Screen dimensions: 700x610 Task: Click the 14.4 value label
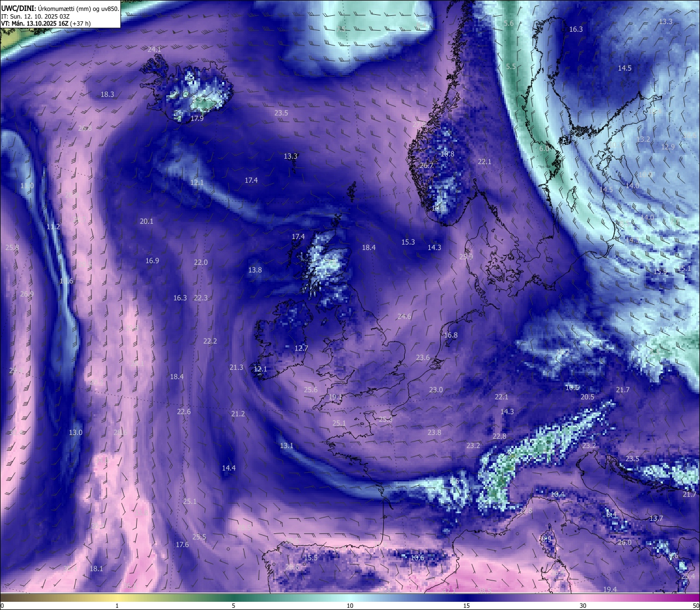click(229, 468)
